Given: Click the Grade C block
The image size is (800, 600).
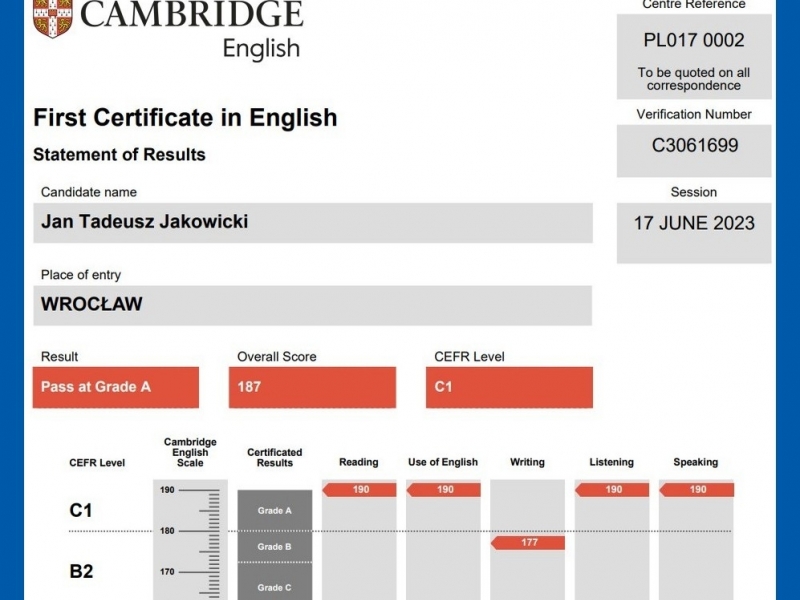Looking at the screenshot, I should click(274, 582).
